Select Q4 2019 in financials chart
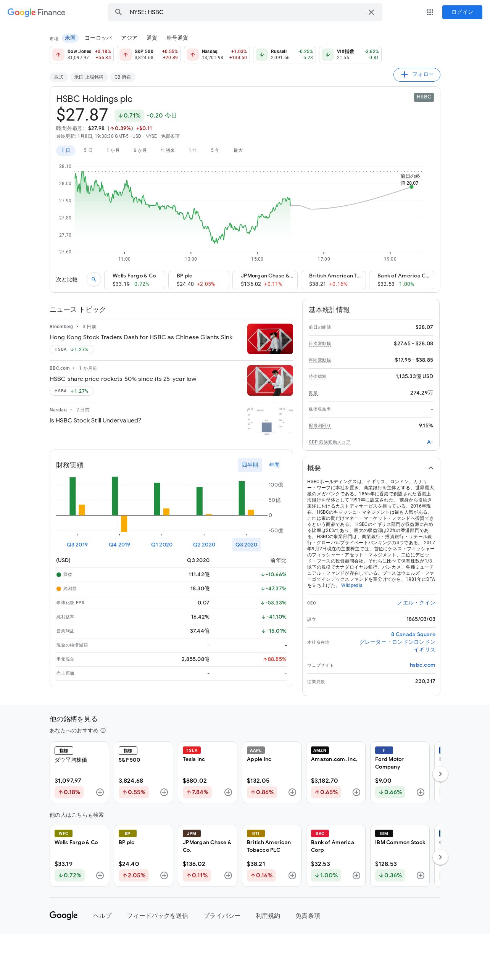Image resolution: width=490 pixels, height=980 pixels. pyautogui.click(x=119, y=545)
